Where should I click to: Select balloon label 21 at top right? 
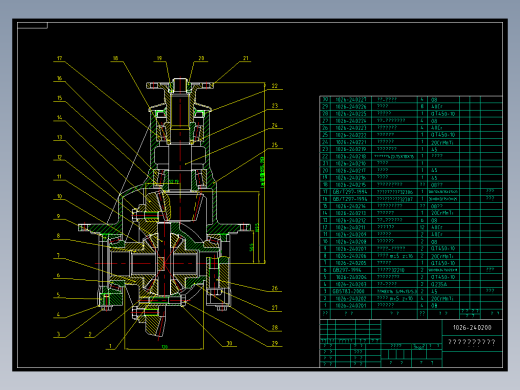(246, 58)
